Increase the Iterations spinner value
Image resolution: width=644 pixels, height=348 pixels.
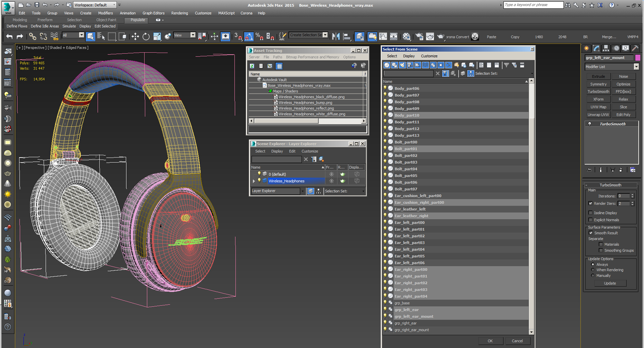[x=632, y=195]
